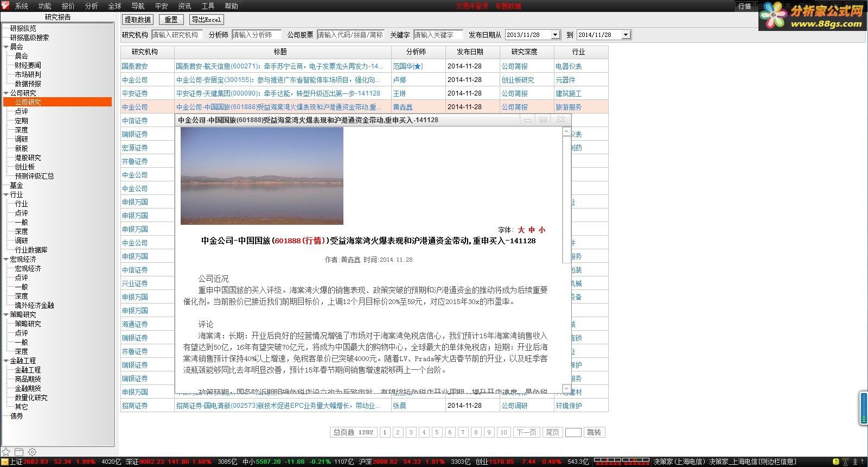
Task: Click the 公司股票 code input field
Action: [x=350, y=35]
